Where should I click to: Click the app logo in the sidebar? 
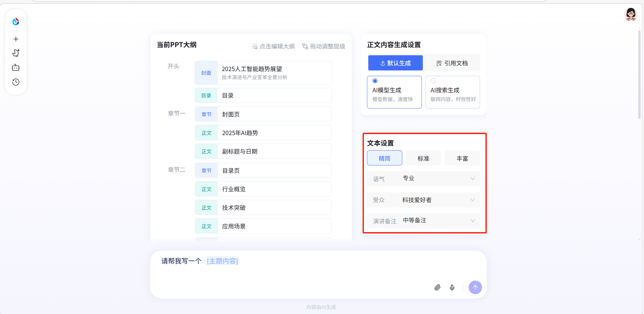coord(16,22)
